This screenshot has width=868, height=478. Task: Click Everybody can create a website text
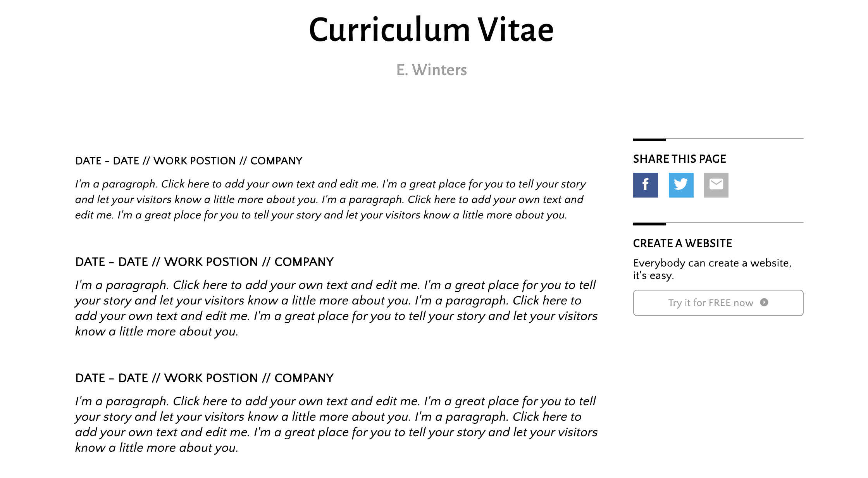pyautogui.click(x=712, y=269)
